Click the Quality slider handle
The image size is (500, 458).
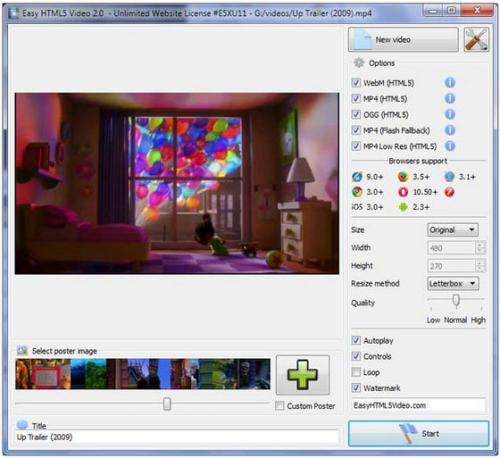456,300
